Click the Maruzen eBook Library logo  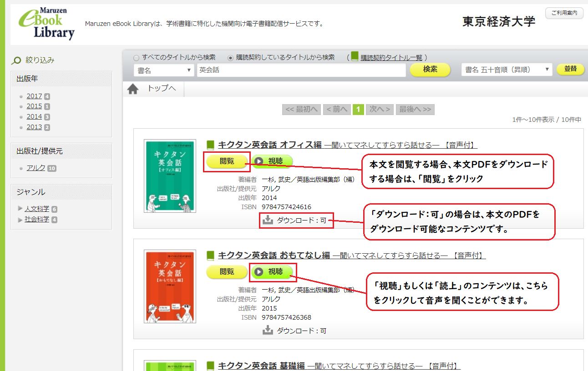(46, 24)
